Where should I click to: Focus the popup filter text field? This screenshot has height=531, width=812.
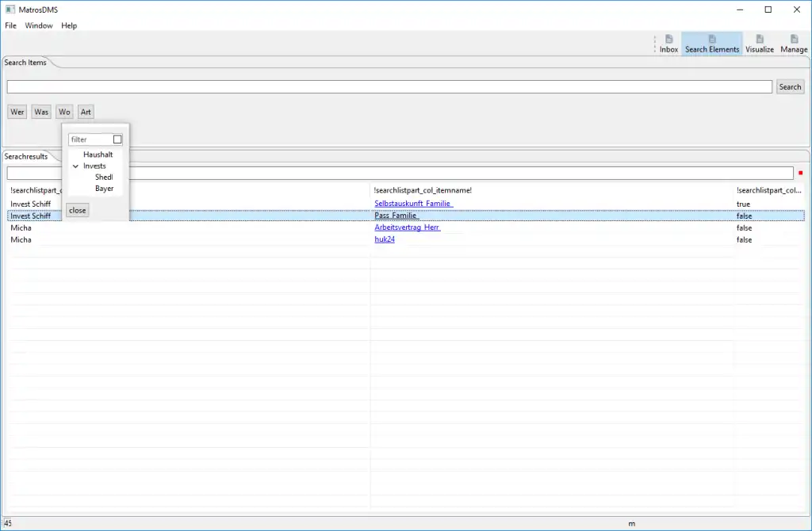click(90, 139)
